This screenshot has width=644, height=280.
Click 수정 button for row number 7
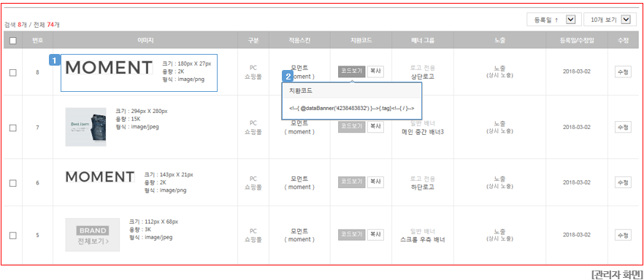pyautogui.click(x=623, y=127)
